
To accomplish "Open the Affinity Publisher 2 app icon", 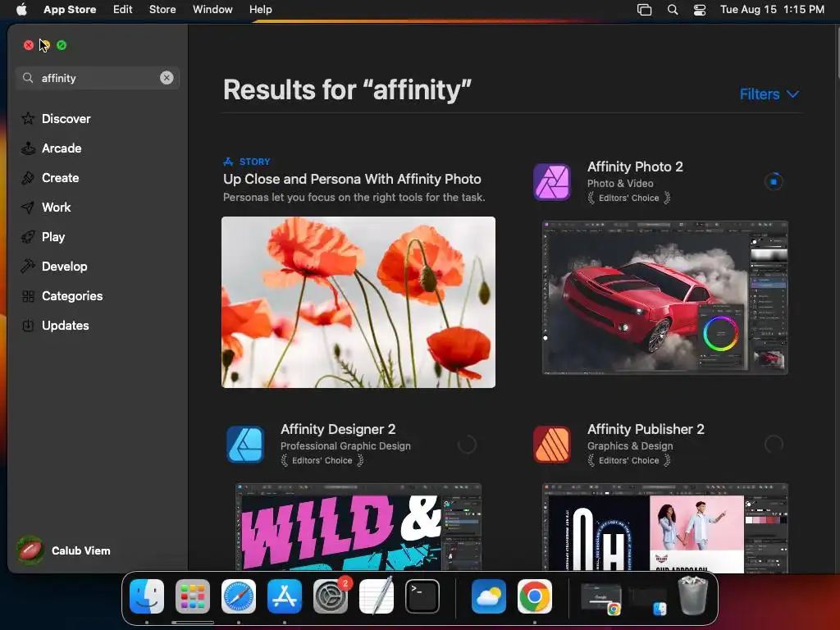I will coord(552,445).
